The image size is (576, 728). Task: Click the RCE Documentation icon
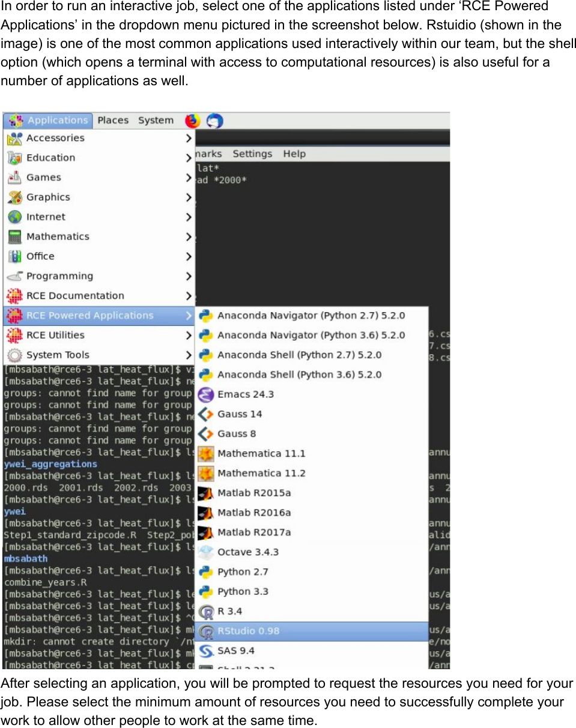pyautogui.click(x=15, y=296)
